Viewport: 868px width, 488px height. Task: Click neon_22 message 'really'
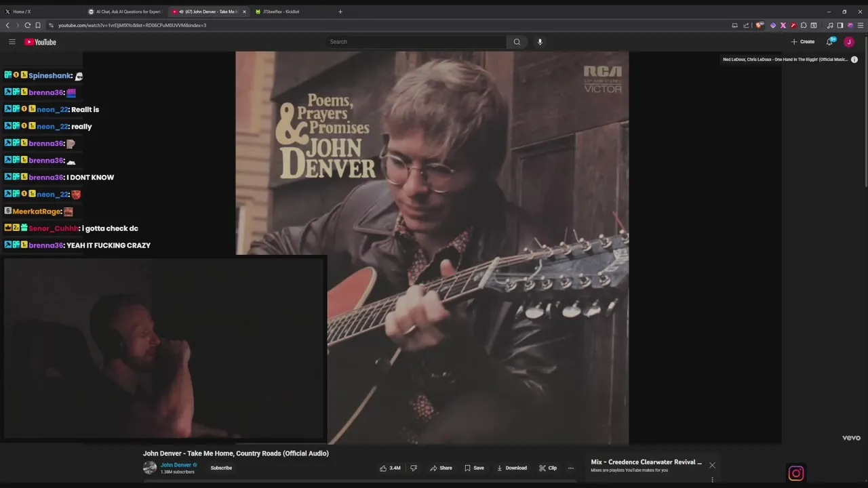[x=81, y=127]
